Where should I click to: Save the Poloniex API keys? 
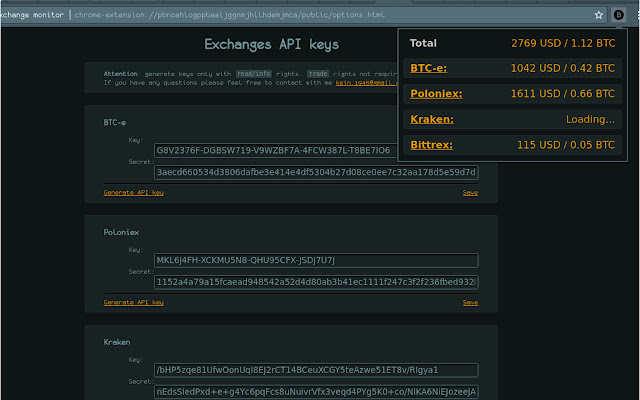470,302
